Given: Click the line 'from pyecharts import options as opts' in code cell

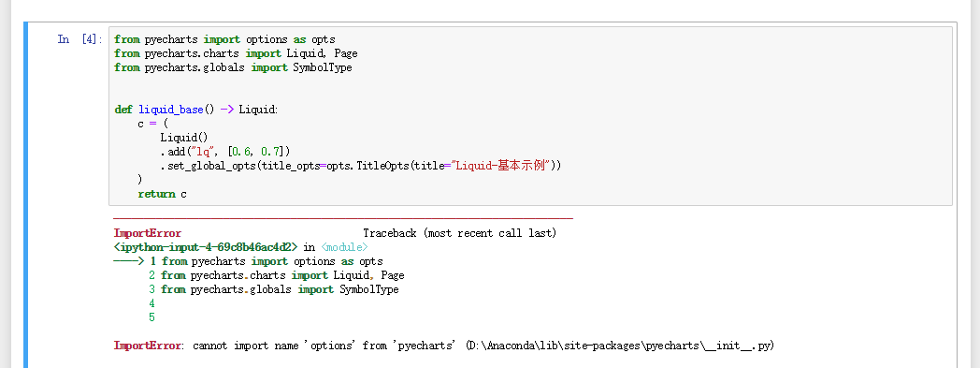Looking at the screenshot, I should coord(225,39).
